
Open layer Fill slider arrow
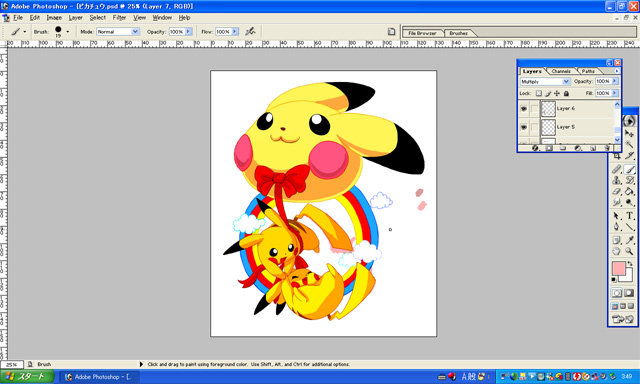tap(615, 93)
